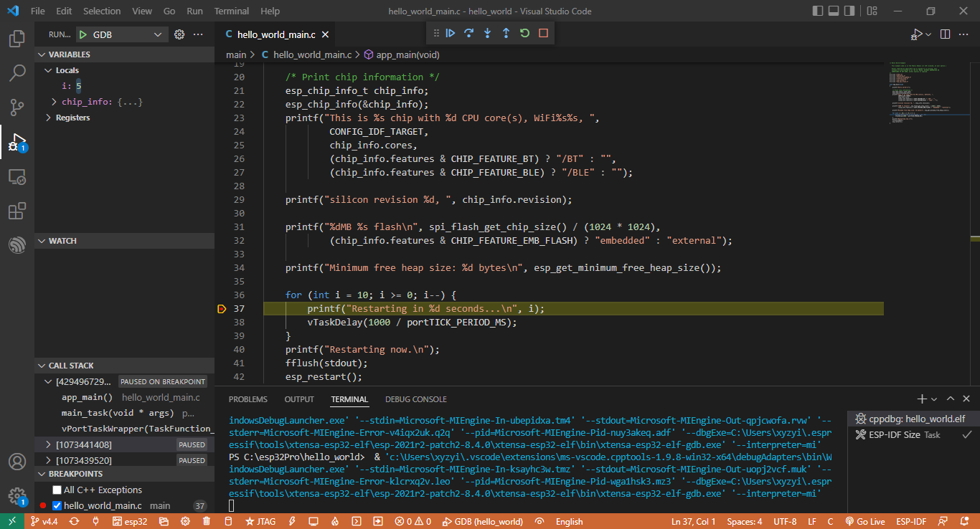Expand the chip_info variable
The height and width of the screenshot is (529, 980).
coord(54,102)
